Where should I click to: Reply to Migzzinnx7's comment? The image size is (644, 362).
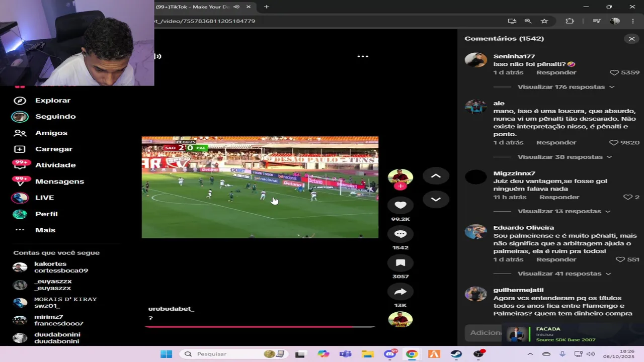(559, 197)
